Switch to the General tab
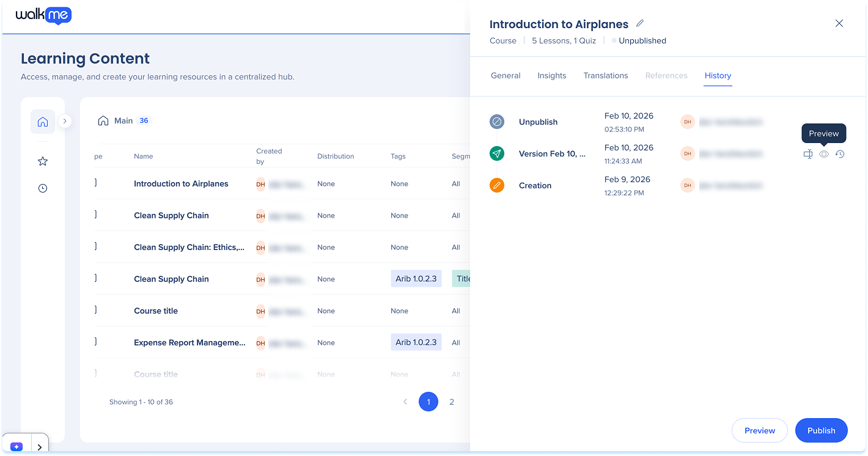Image resolution: width=868 pixels, height=456 pixels. click(506, 76)
